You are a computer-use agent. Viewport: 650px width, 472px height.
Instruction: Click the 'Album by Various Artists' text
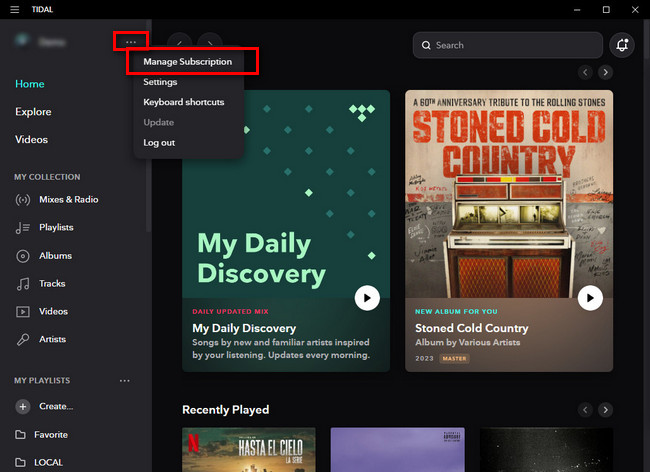468,342
